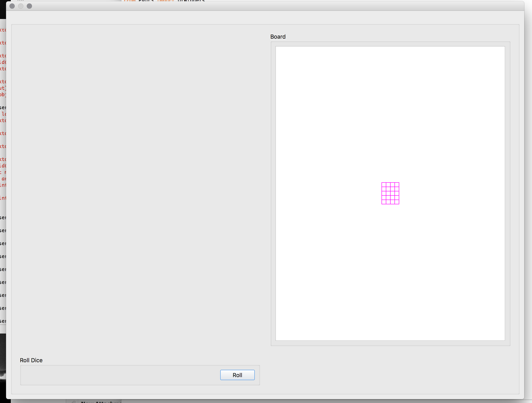Select the third-row second-column magenta grid cell
Screen dimensions: 532x403
pyautogui.click(x=388, y=193)
